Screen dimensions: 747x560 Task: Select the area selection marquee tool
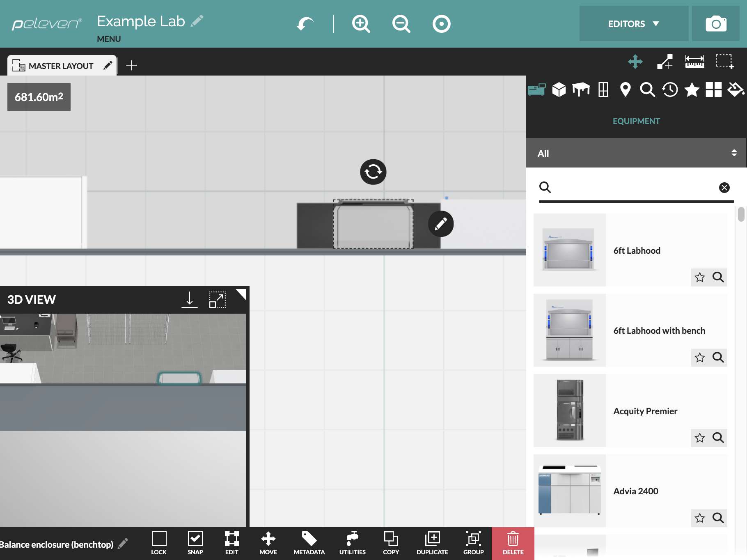(724, 62)
